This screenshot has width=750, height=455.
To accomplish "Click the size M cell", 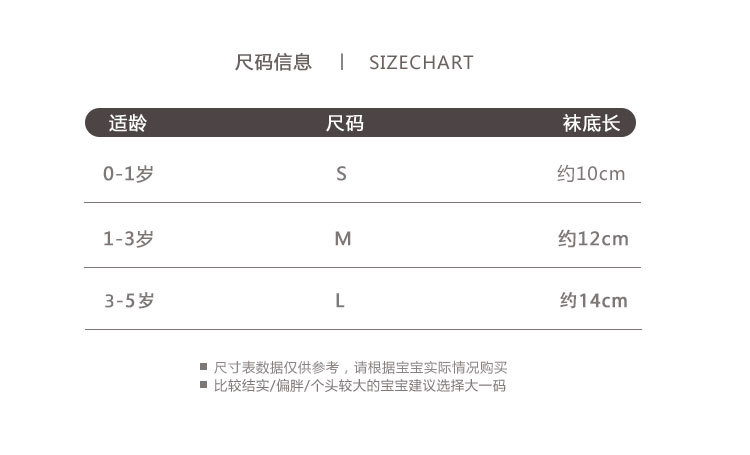I will 343,239.
